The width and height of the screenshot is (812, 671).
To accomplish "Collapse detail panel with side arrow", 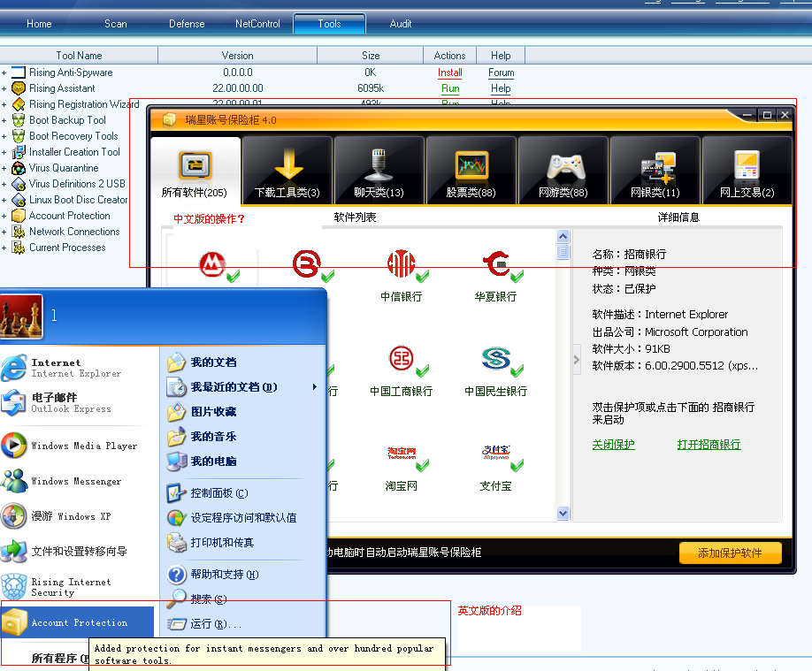I will coord(577,359).
